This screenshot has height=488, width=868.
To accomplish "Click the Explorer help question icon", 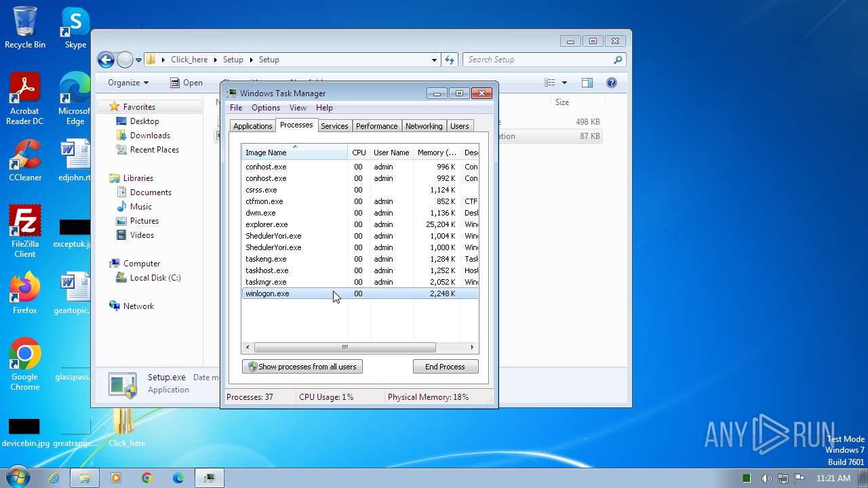I will coord(612,83).
